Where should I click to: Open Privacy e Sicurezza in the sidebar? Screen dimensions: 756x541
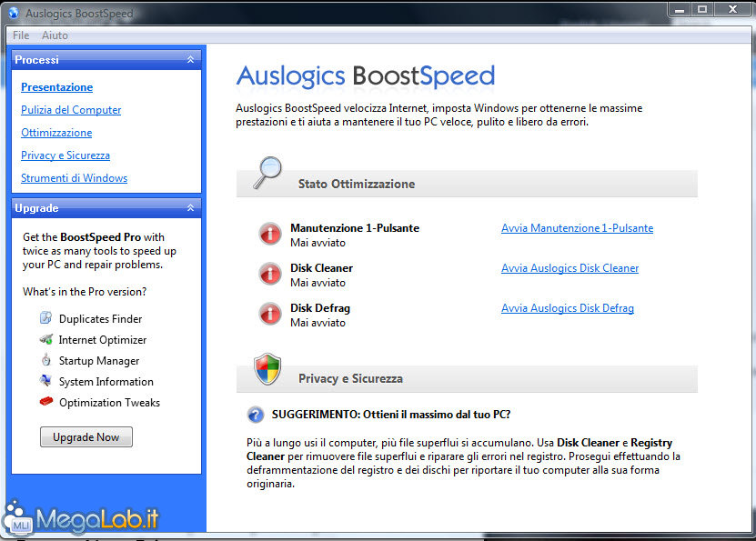click(66, 155)
